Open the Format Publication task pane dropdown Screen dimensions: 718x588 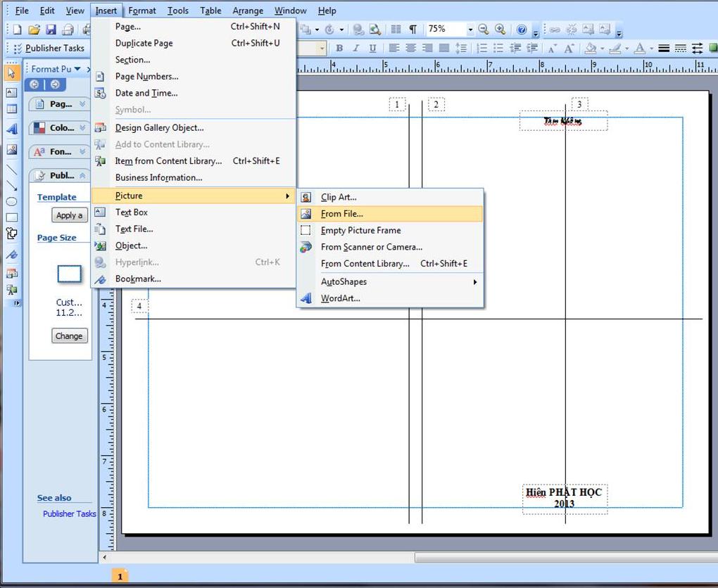tap(77, 69)
